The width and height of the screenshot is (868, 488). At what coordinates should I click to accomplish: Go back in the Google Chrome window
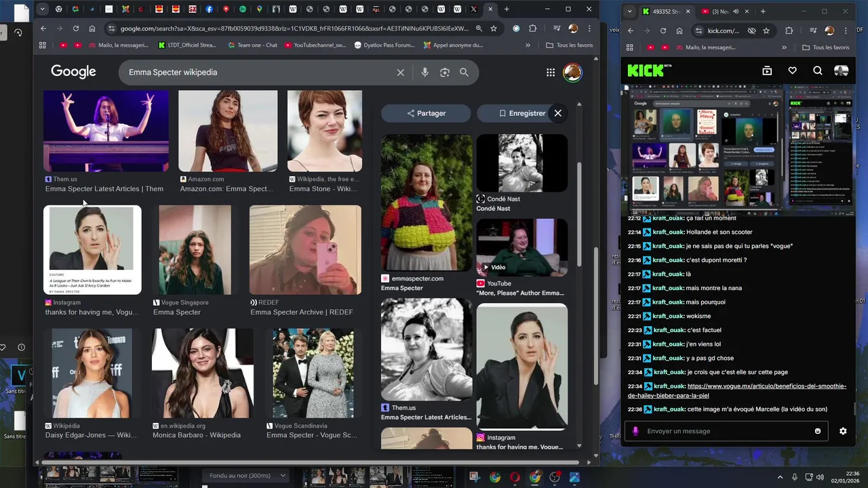(x=43, y=28)
